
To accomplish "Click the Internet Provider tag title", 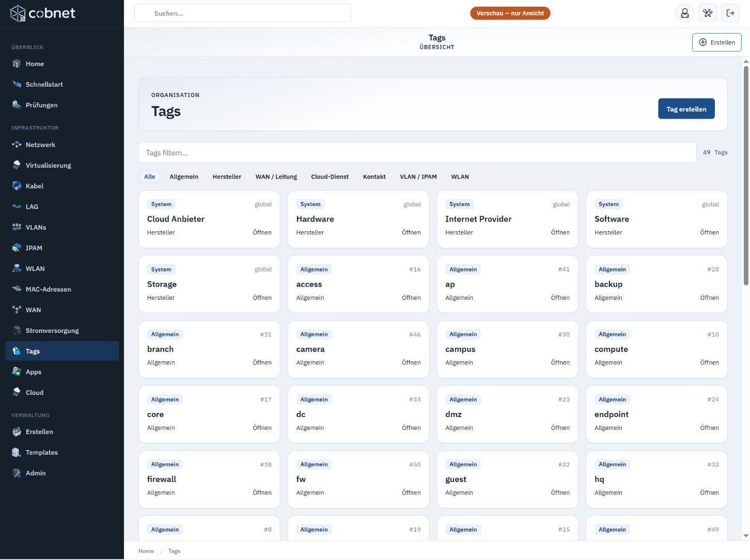I will pyautogui.click(x=478, y=219).
